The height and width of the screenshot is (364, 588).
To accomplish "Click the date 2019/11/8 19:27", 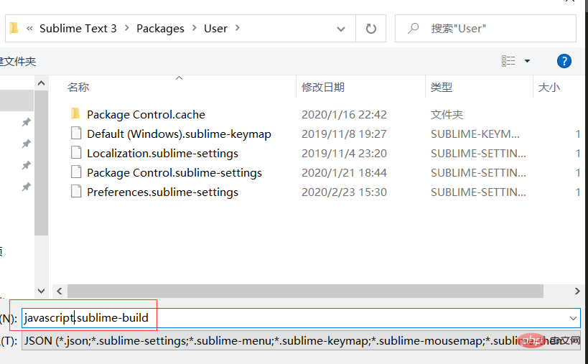I will coord(344,134).
